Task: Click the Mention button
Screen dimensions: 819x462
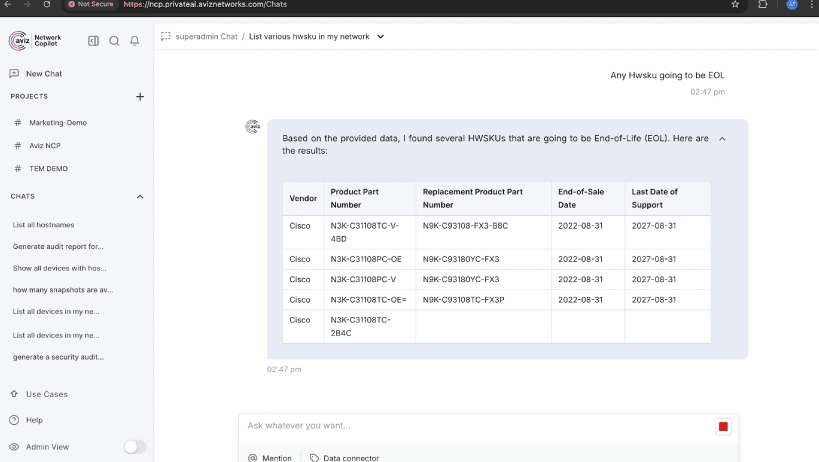Action: (x=270, y=458)
